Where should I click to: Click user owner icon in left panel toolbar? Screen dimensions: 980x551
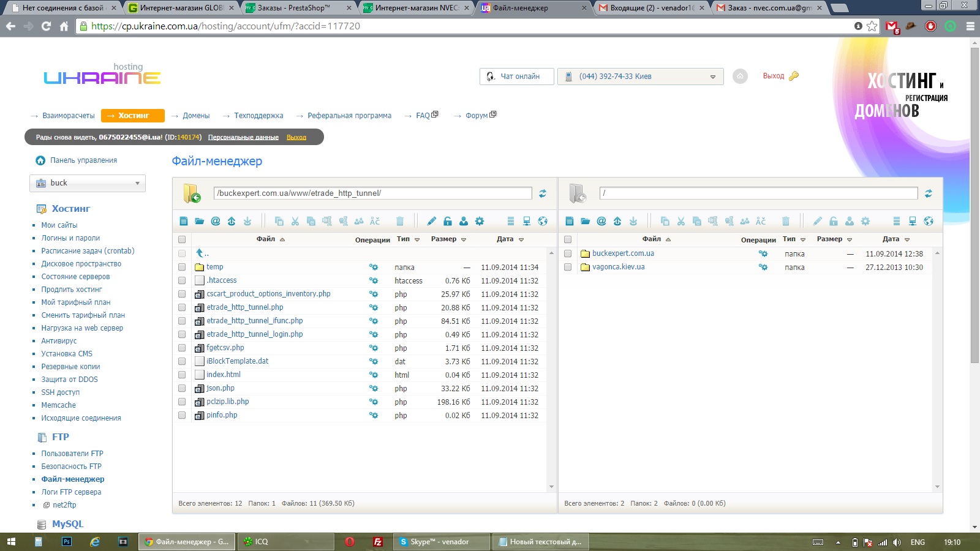464,221
